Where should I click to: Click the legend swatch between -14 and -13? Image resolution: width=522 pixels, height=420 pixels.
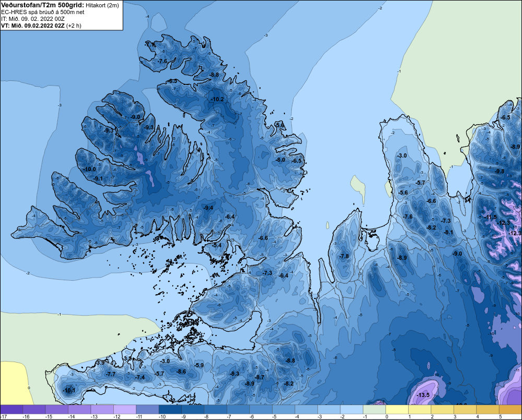tap(79, 410)
